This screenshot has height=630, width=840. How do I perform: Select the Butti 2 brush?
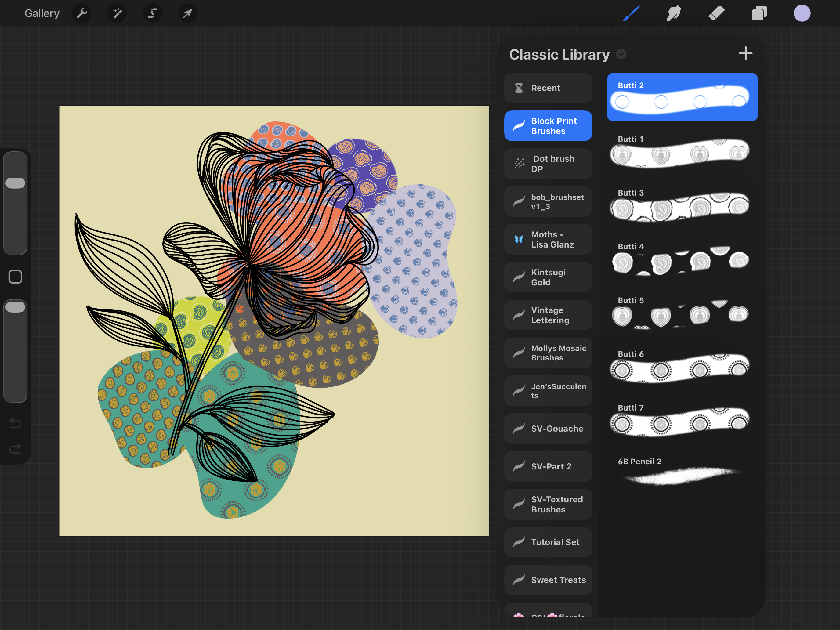[682, 97]
